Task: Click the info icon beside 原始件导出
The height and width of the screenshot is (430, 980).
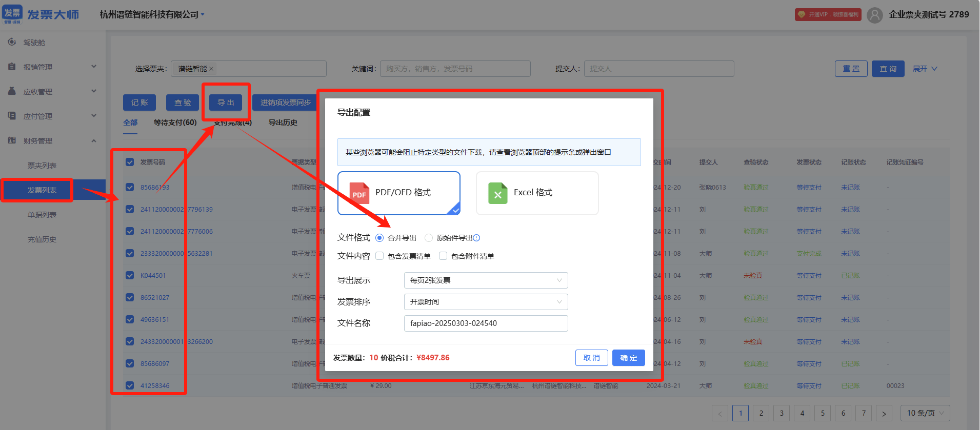Action: (x=476, y=238)
